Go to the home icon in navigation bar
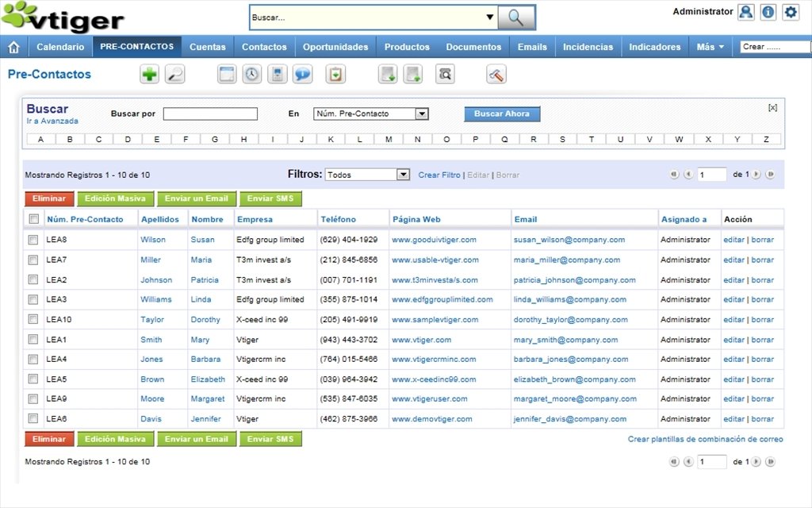 click(x=14, y=47)
